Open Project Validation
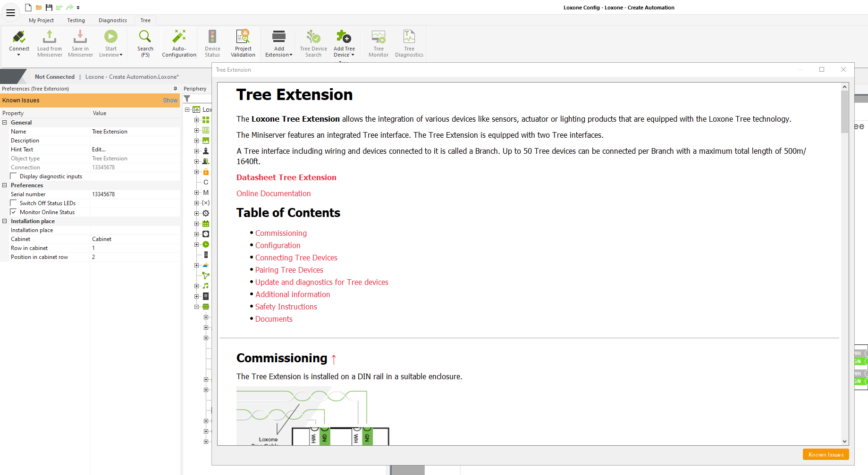 [x=243, y=38]
